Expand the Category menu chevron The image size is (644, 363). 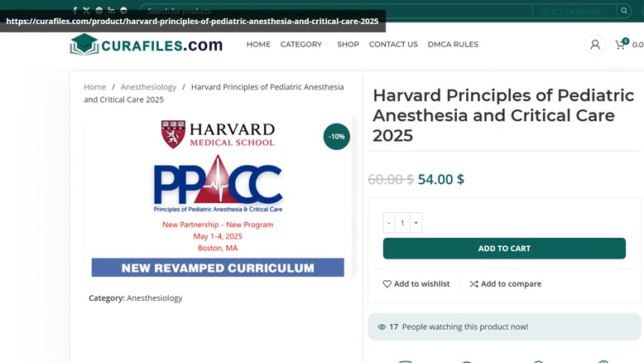point(325,45)
